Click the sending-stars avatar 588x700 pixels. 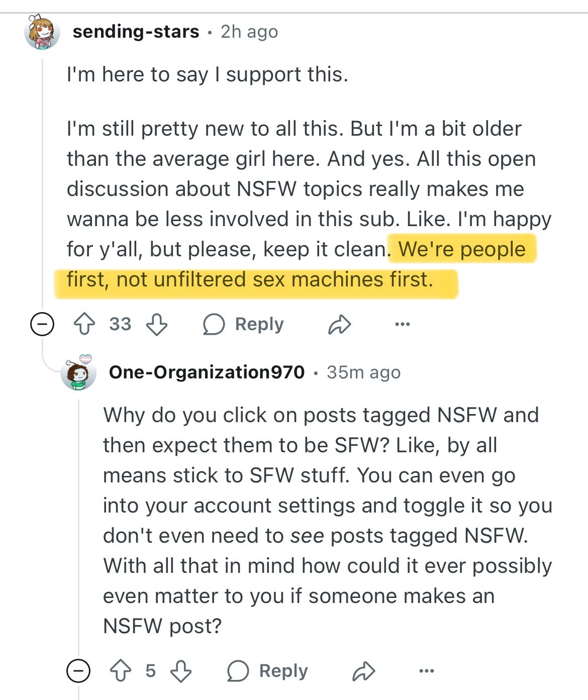pos(42,32)
